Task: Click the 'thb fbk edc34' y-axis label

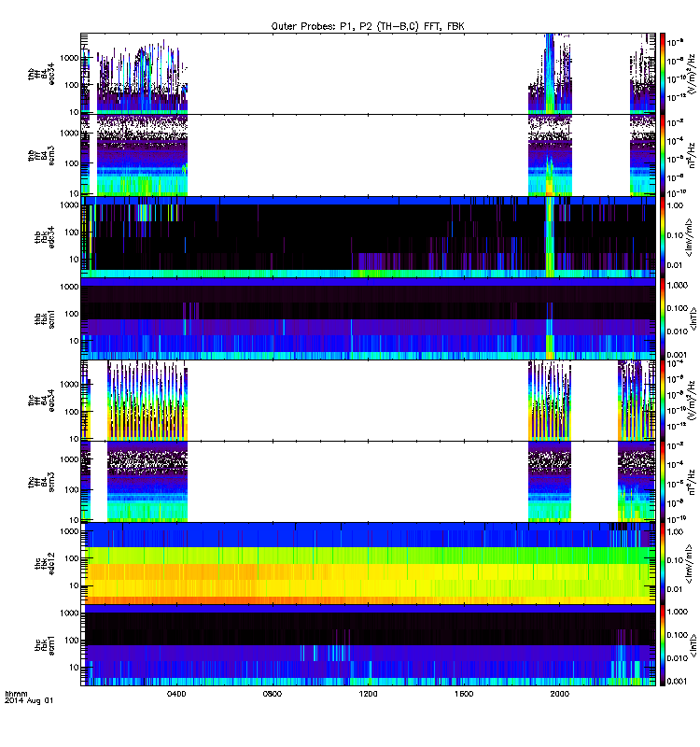Action: coord(44,237)
